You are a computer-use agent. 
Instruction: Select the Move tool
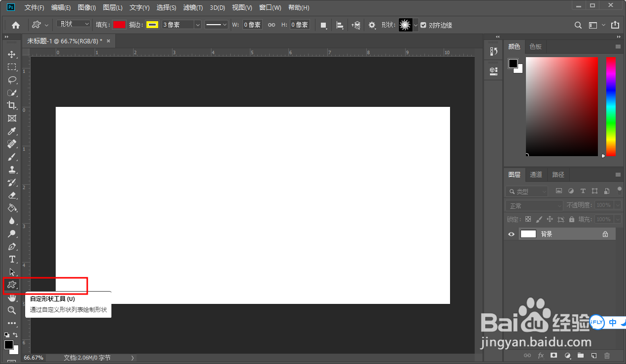coord(12,54)
